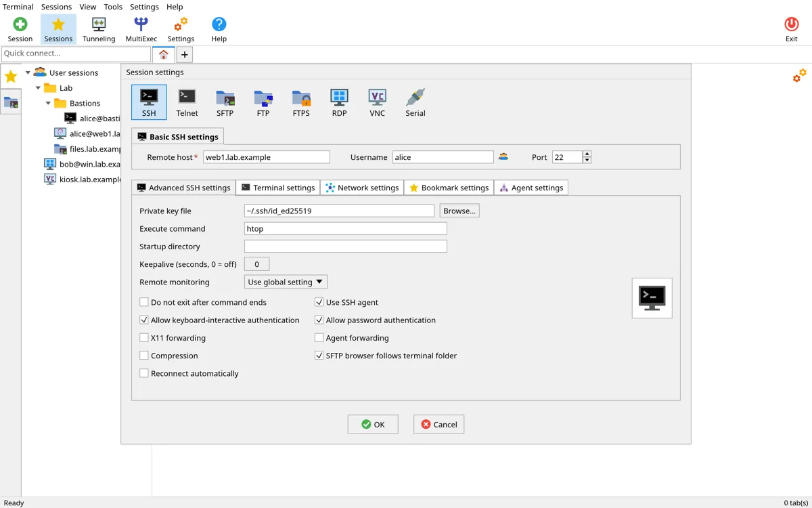Enable Reconnect automatically
812x508 pixels.
pyautogui.click(x=143, y=373)
